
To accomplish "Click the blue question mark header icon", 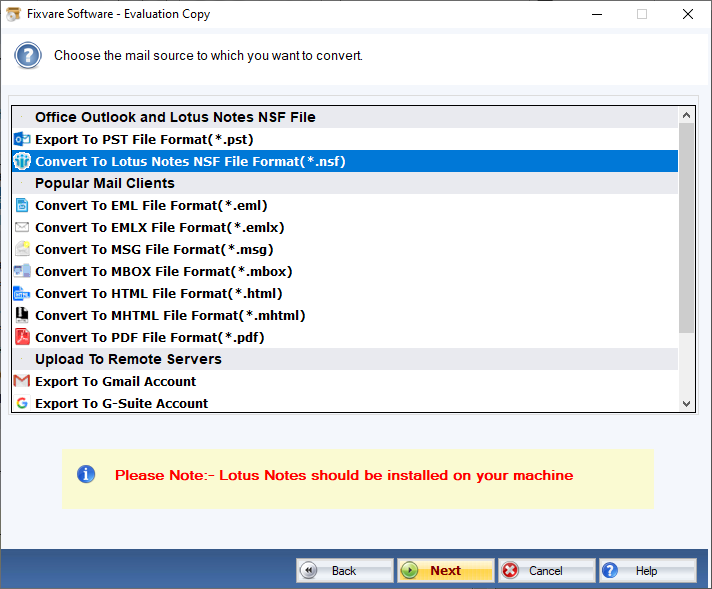I will tap(28, 55).
